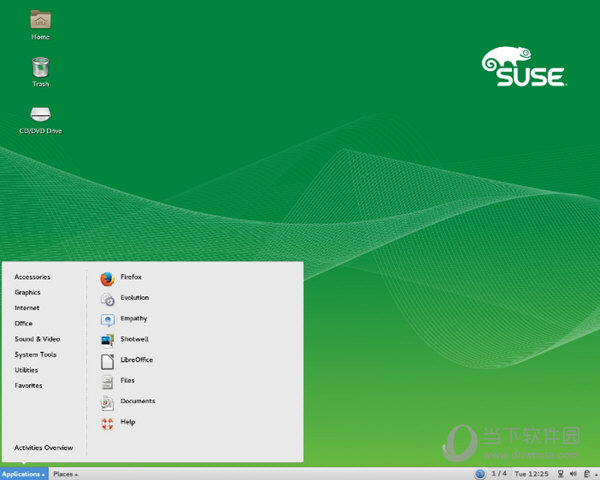Image resolution: width=600 pixels, height=480 pixels.
Task: Click the Firefox text label
Action: point(131,277)
